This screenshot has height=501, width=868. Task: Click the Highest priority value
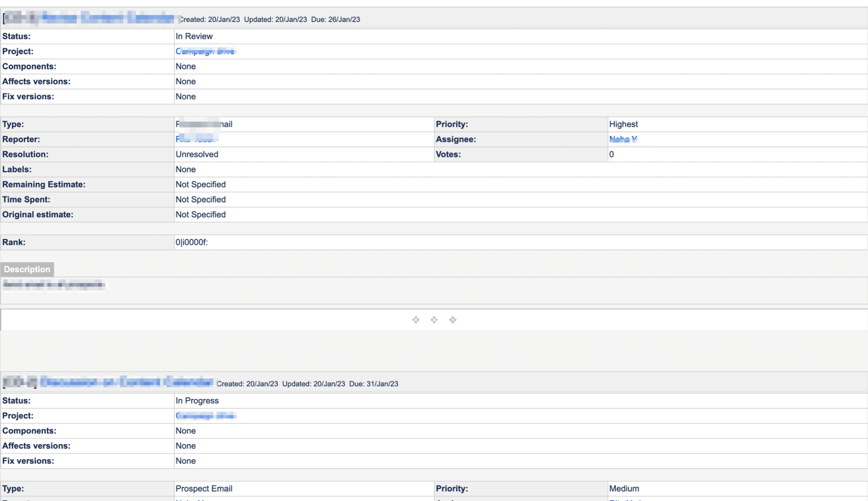[x=623, y=124]
